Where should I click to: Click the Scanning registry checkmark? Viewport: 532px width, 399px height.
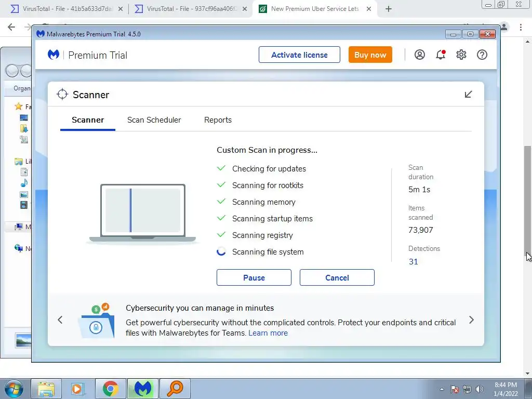pos(221,234)
